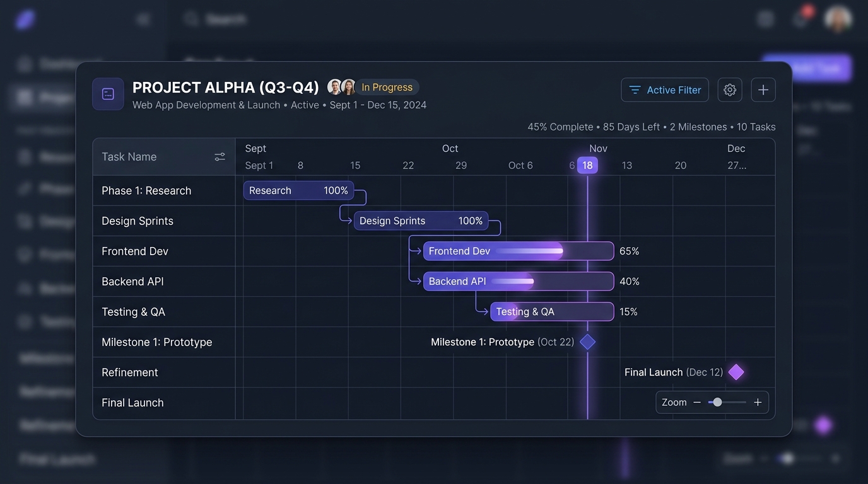Click the female team member avatar beside the title
Viewport: 868px width, 484px height.
coord(348,87)
